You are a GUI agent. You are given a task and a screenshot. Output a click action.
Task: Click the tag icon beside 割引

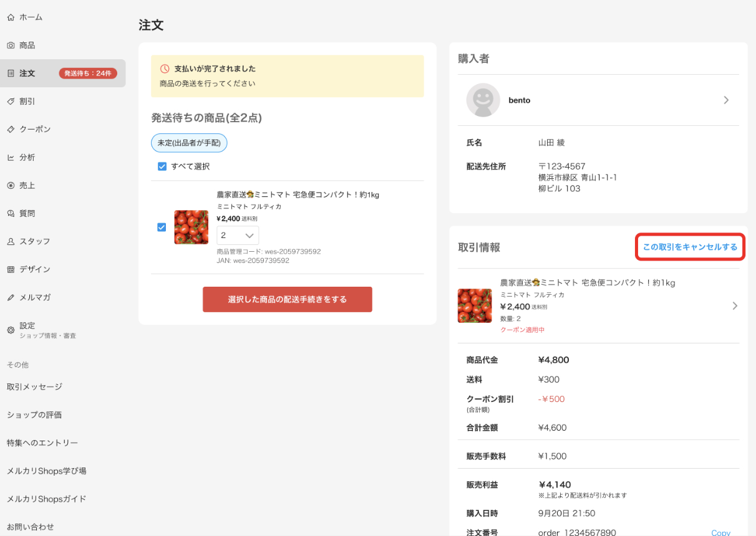click(x=11, y=101)
